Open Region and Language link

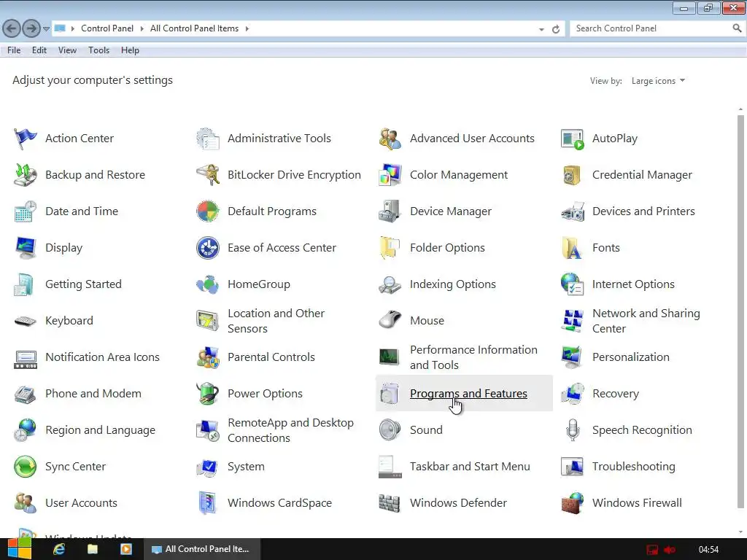tap(100, 430)
